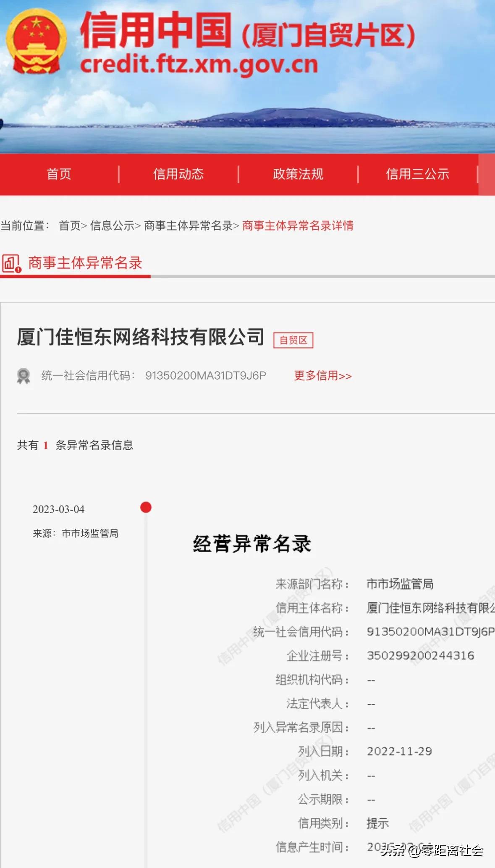This screenshot has height=868, width=495.
Task: Click the national emblem logo
Action: click(x=36, y=41)
